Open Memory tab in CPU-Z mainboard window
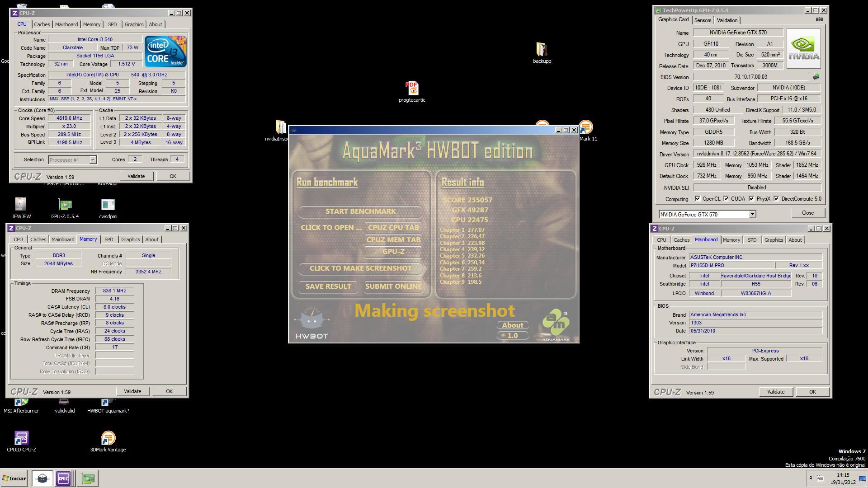The width and height of the screenshot is (868, 488). (731, 240)
